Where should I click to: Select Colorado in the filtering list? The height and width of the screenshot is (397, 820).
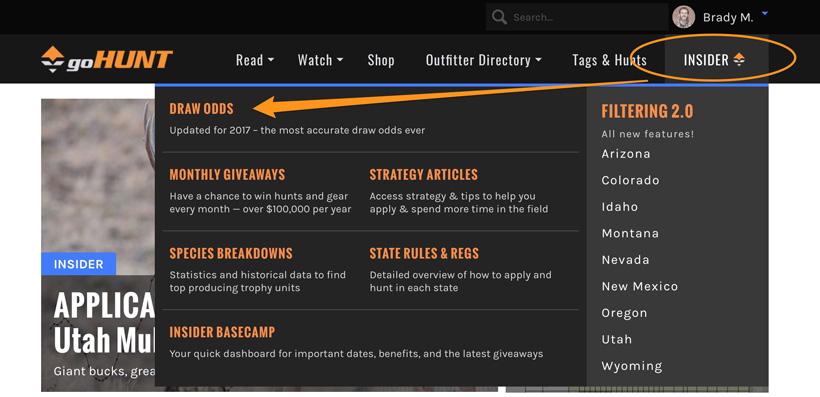630,180
